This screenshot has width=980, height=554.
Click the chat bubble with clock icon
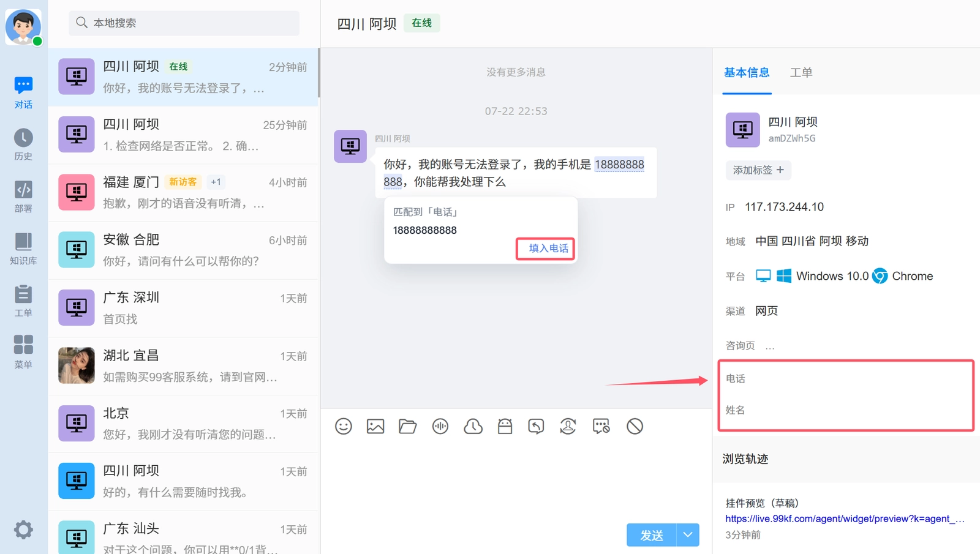tap(601, 426)
